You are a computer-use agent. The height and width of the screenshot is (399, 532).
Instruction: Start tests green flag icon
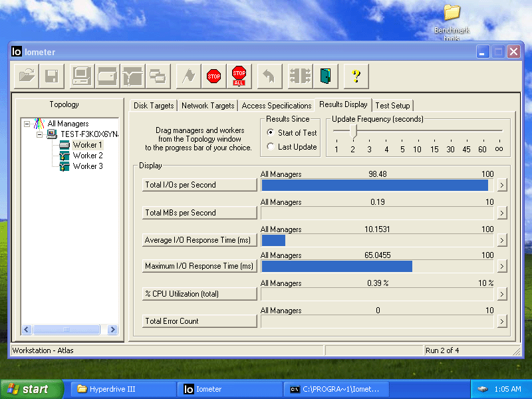point(189,76)
